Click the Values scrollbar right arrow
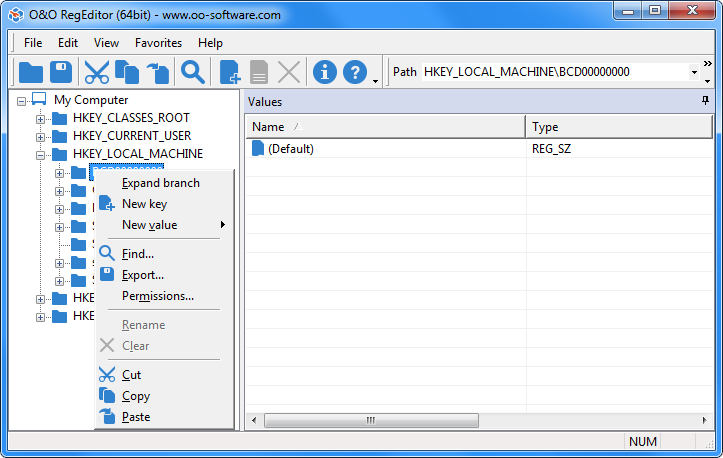The height and width of the screenshot is (458, 723). point(705,420)
